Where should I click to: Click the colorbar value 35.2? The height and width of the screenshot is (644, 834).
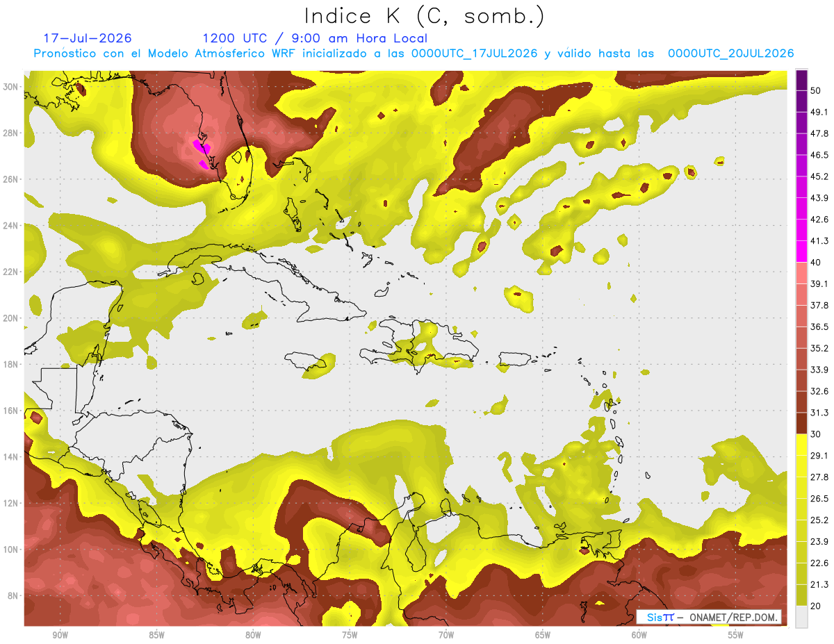pos(819,348)
